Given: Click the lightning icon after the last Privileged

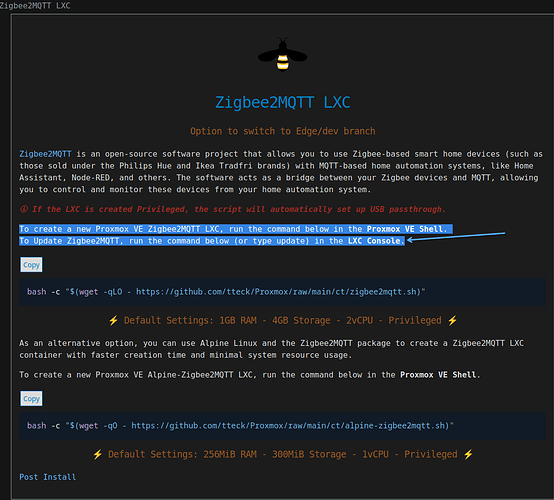Looking at the screenshot, I should pos(468,454).
